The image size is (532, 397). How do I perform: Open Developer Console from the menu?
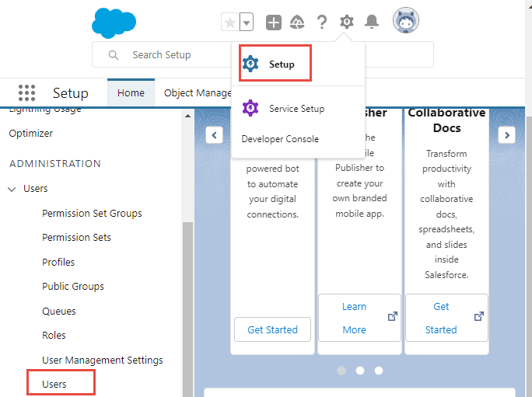(280, 139)
